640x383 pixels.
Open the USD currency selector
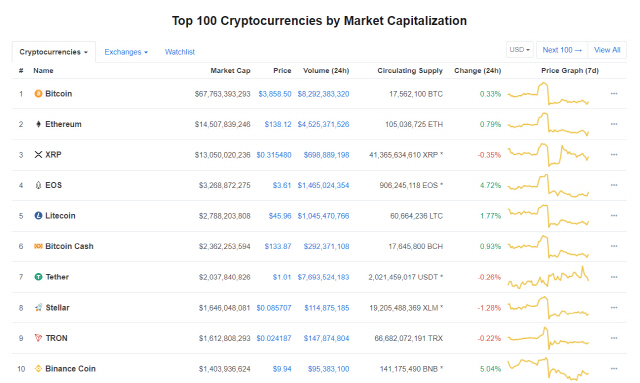click(x=520, y=50)
